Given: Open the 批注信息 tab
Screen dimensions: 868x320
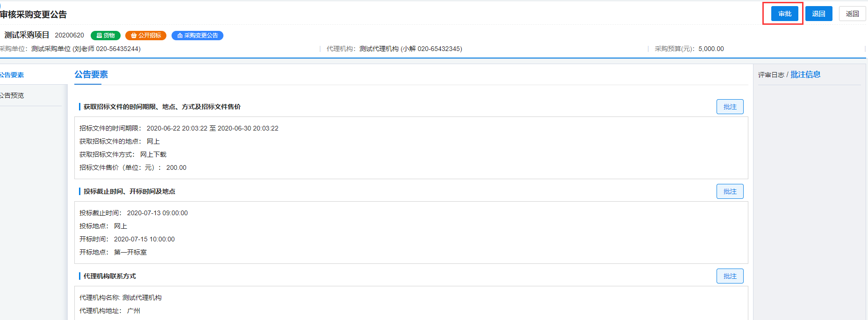Looking at the screenshot, I should point(805,75).
